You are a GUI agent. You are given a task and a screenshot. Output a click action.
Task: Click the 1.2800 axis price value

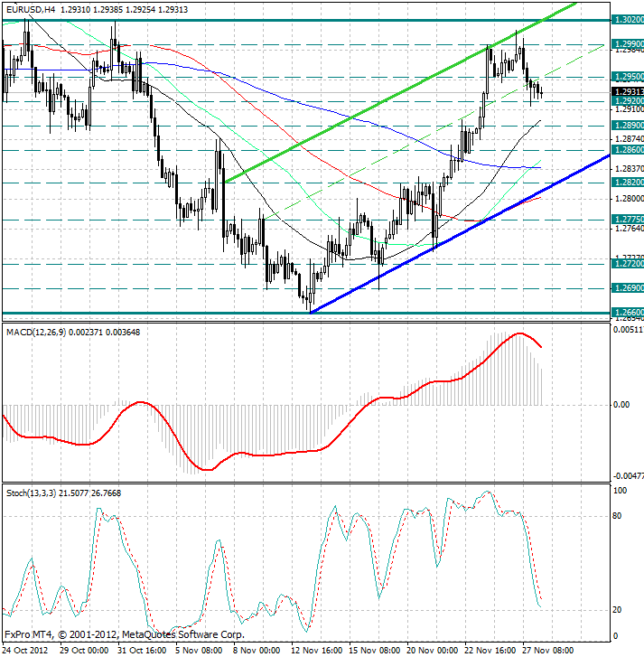(x=629, y=199)
